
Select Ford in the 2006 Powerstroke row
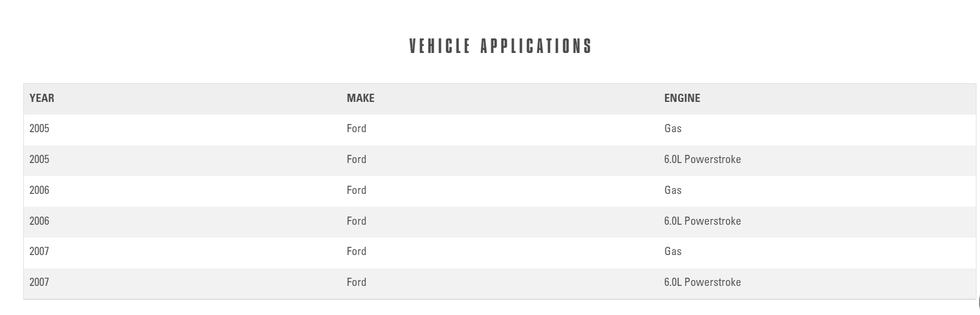click(x=356, y=221)
